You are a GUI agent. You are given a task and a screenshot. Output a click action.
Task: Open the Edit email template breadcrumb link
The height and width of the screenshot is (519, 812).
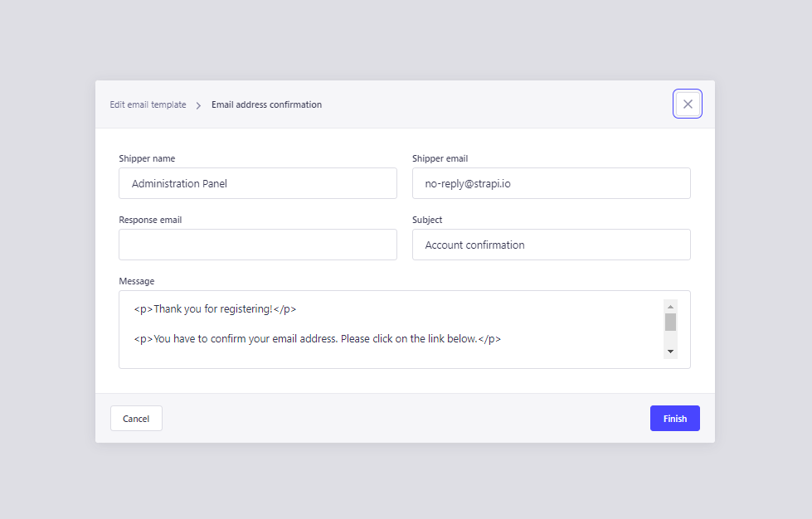tap(148, 104)
